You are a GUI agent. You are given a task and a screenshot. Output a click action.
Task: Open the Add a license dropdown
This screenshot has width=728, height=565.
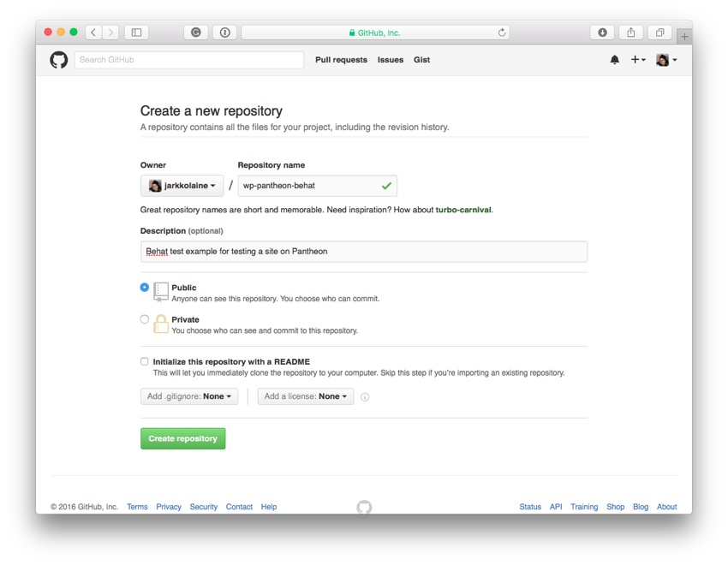point(306,396)
